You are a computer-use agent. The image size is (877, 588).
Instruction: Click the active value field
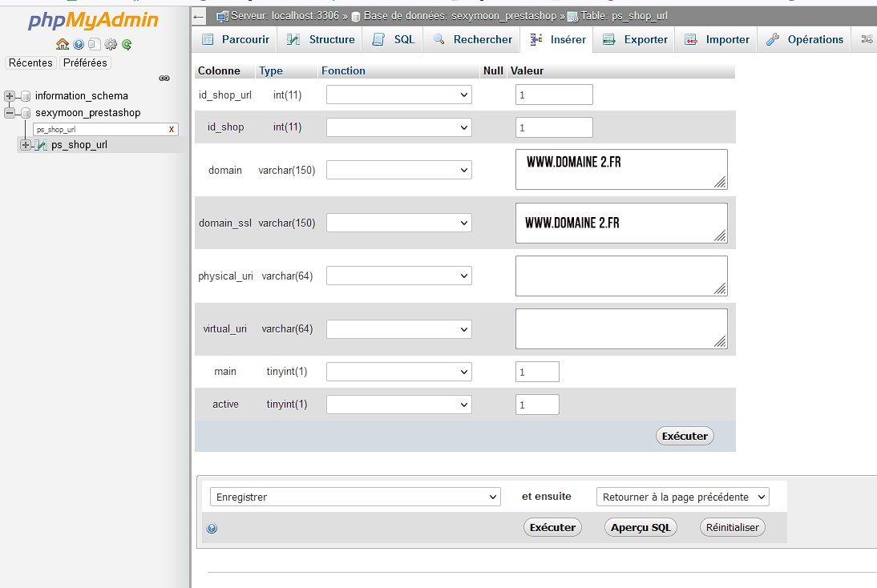(x=537, y=405)
